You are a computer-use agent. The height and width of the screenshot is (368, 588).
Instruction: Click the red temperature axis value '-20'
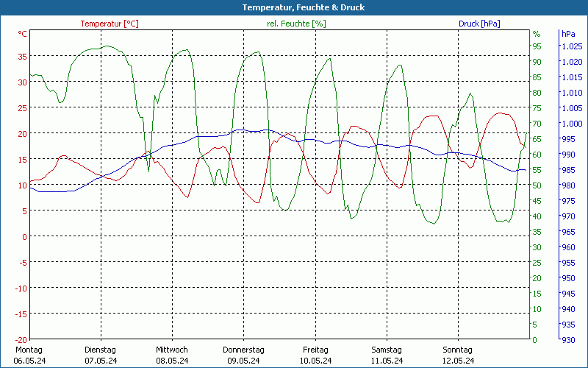pos(21,340)
